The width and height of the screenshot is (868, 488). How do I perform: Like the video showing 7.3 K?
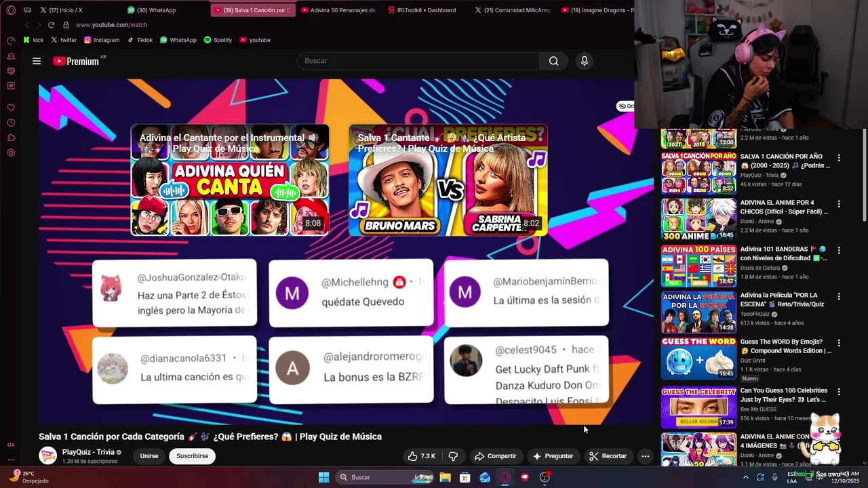(421, 456)
